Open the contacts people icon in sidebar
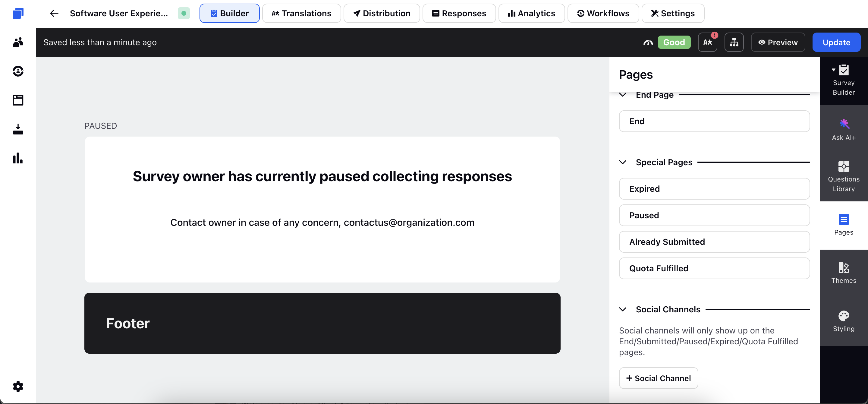The height and width of the screenshot is (404, 868). click(18, 42)
